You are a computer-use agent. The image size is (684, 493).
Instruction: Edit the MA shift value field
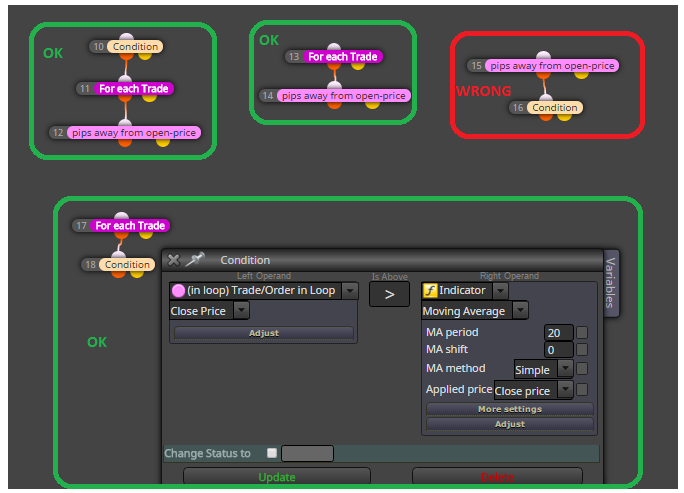(x=558, y=349)
